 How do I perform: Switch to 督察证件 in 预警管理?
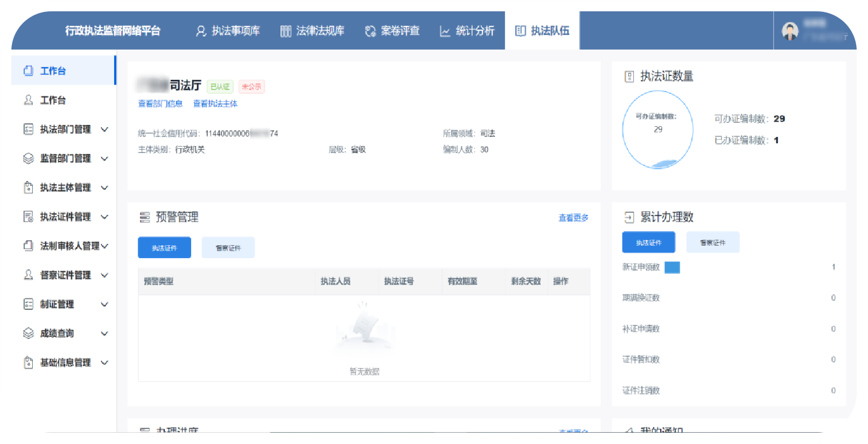228,248
